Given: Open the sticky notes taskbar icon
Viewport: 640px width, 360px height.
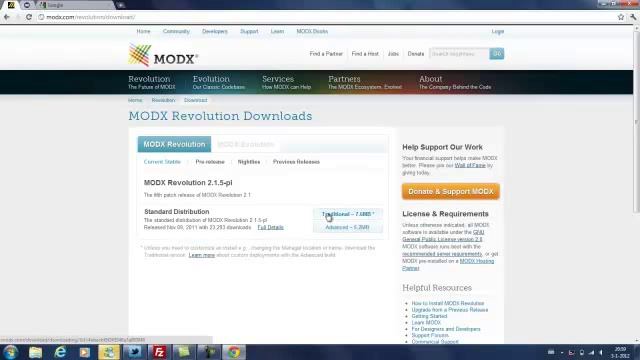Looking at the screenshot, I should pos(184,352).
